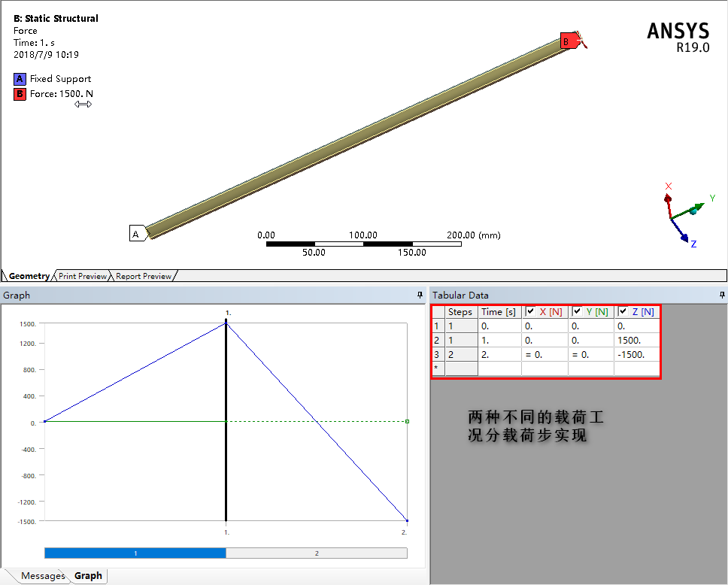The image size is (728, 585).
Task: Uncheck the X [N] column checkbox
Action: [531, 311]
